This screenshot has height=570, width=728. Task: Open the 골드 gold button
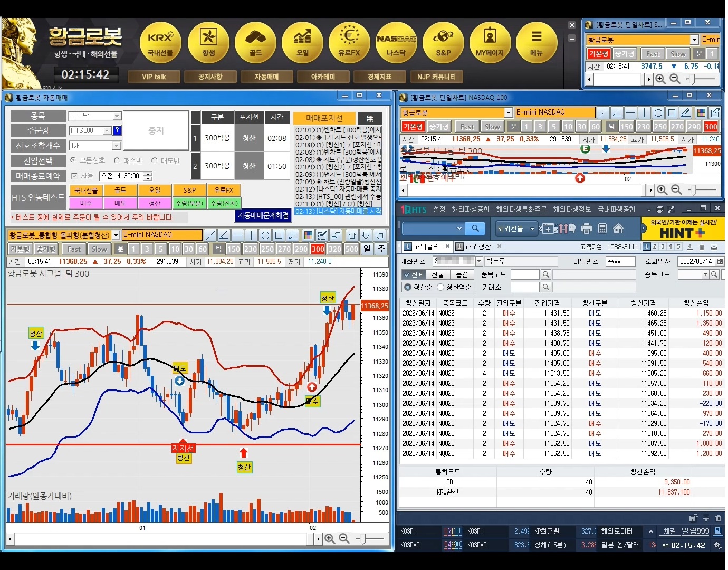click(255, 43)
